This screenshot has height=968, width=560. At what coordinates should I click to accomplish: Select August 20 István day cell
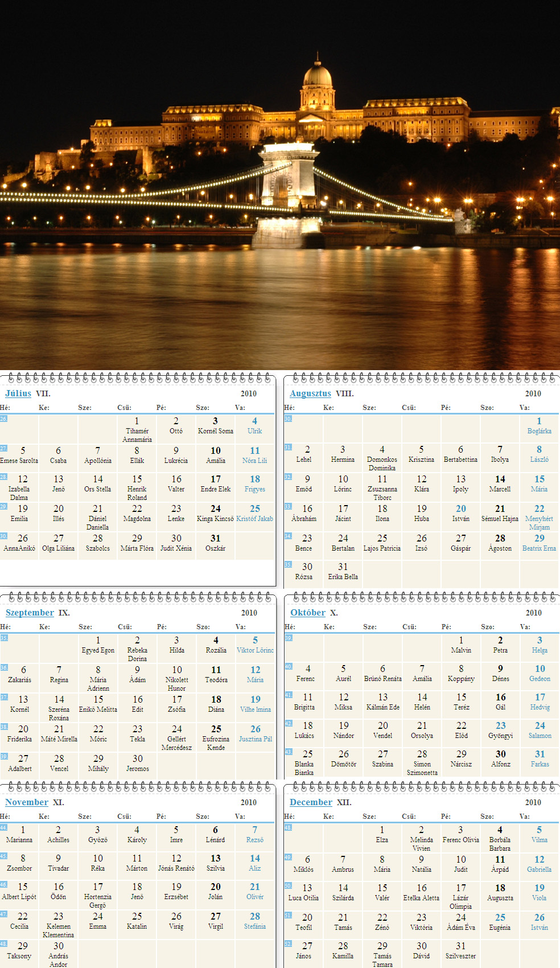tap(461, 513)
